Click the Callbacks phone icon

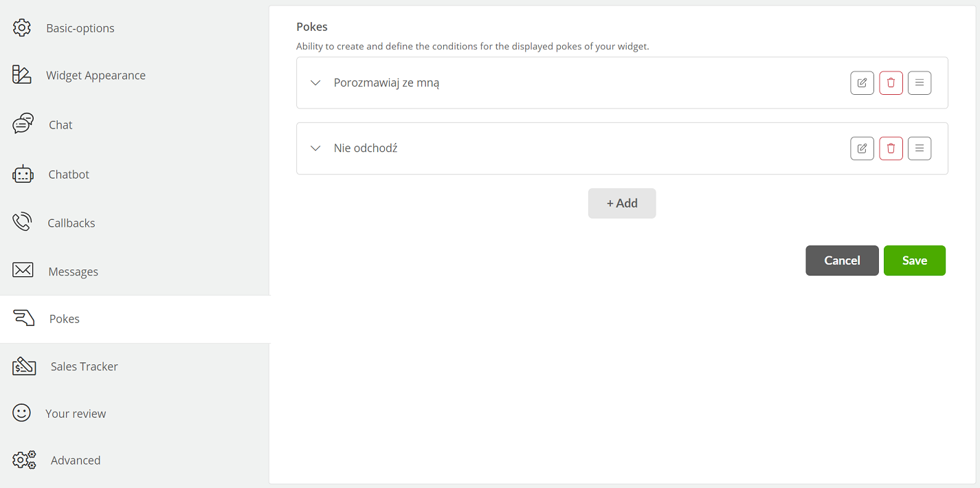[x=22, y=223]
